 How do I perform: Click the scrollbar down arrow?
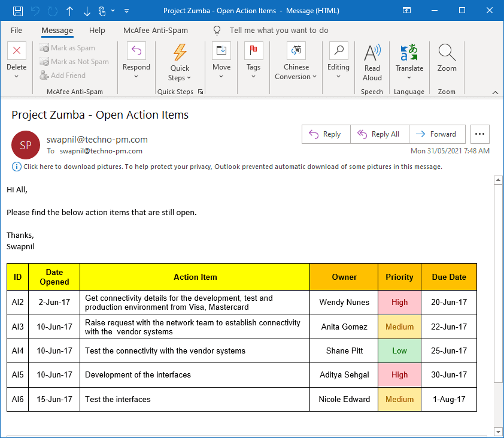coord(498,431)
